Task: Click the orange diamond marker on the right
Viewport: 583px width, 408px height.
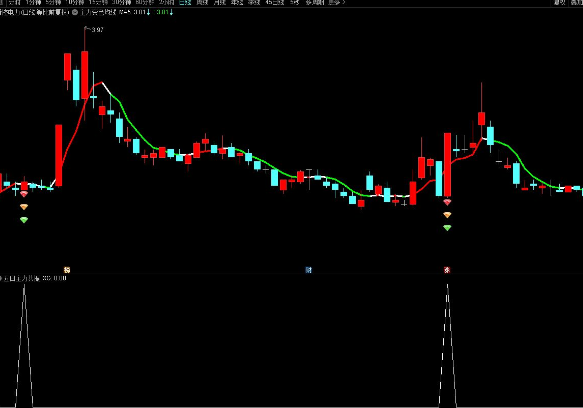Action: pyautogui.click(x=447, y=215)
